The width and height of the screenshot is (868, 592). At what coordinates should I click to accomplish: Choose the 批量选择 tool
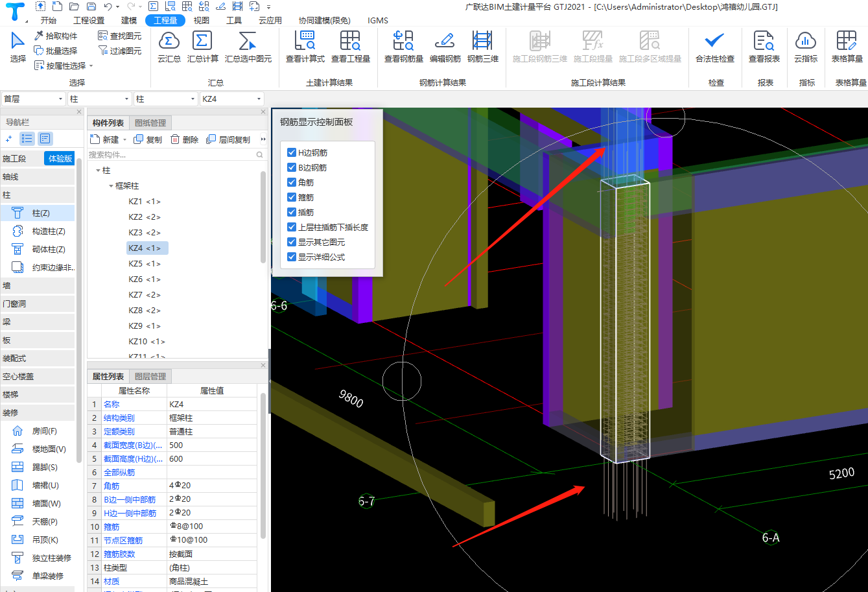56,51
